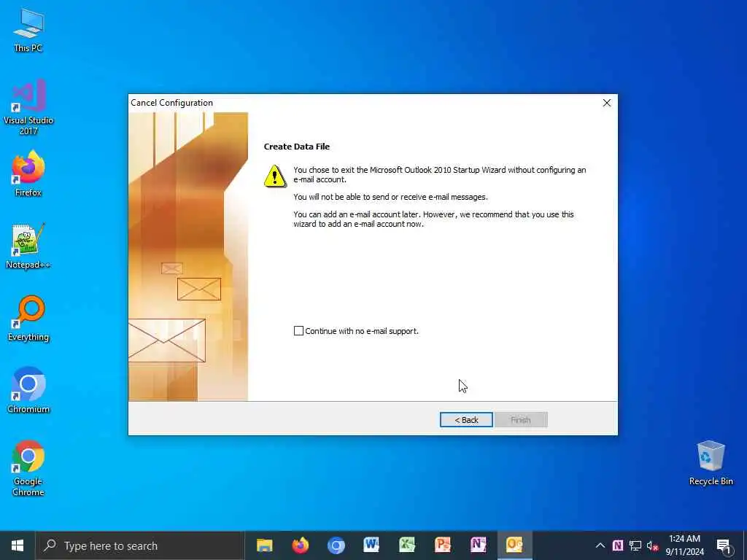Click the Back button in wizard
This screenshot has width=747, height=560.
click(466, 419)
